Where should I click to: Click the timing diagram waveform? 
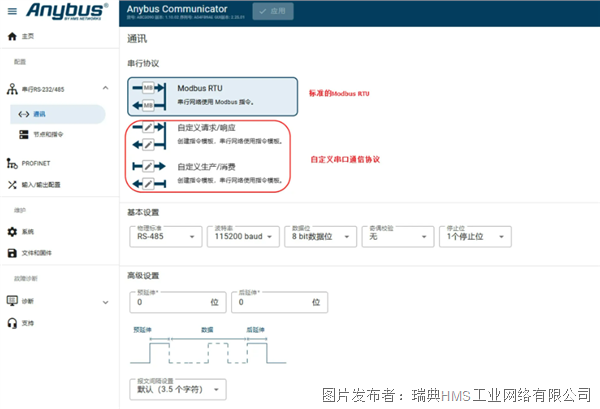tap(208, 350)
